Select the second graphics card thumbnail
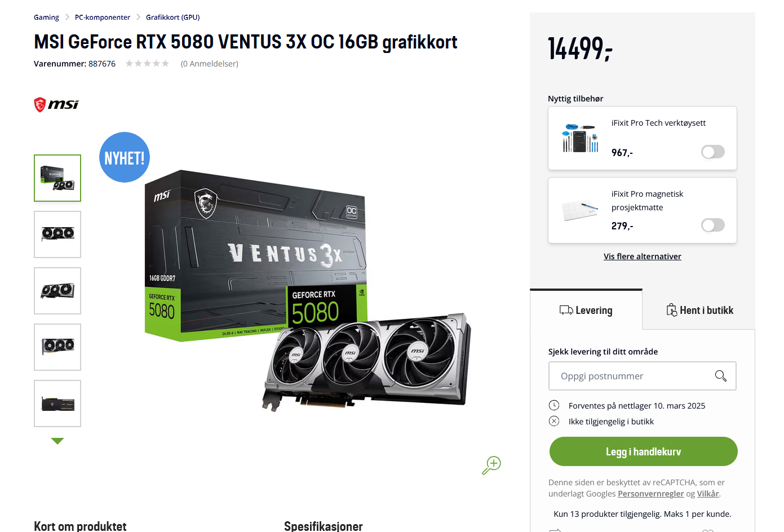This screenshot has height=532, width=784. 57,234
